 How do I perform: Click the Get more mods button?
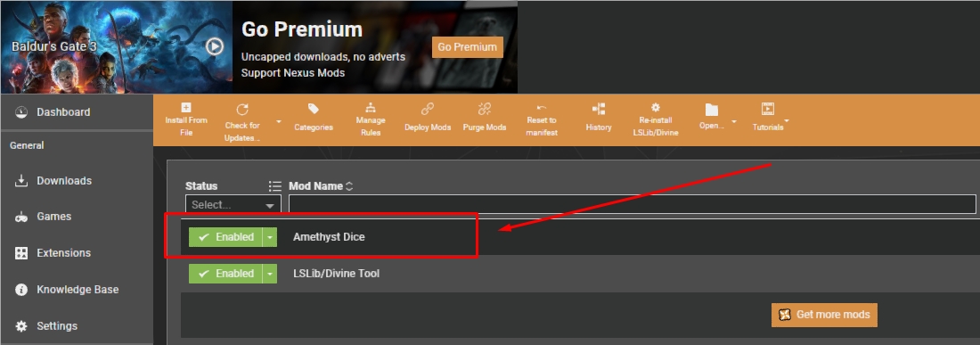pos(824,315)
